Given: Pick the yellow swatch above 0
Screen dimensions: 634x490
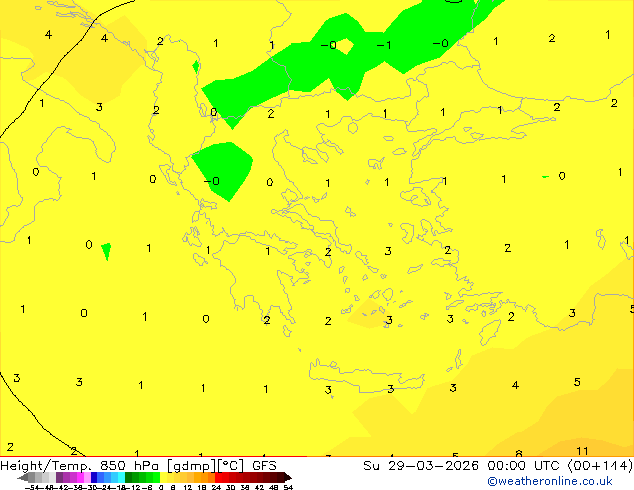Looking at the screenshot, I should tap(163, 478).
